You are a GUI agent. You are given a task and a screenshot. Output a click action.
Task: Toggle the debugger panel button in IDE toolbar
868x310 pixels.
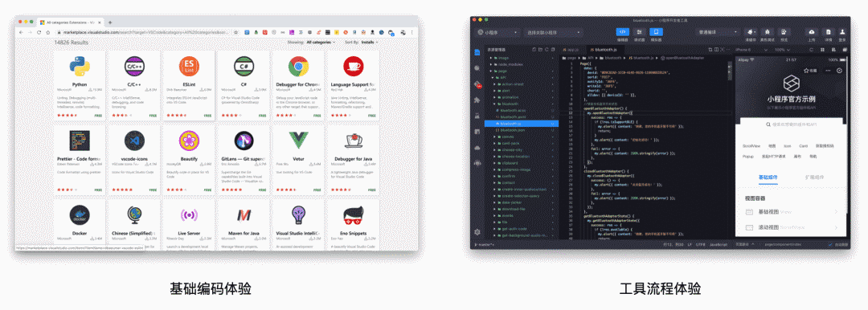pos(640,32)
